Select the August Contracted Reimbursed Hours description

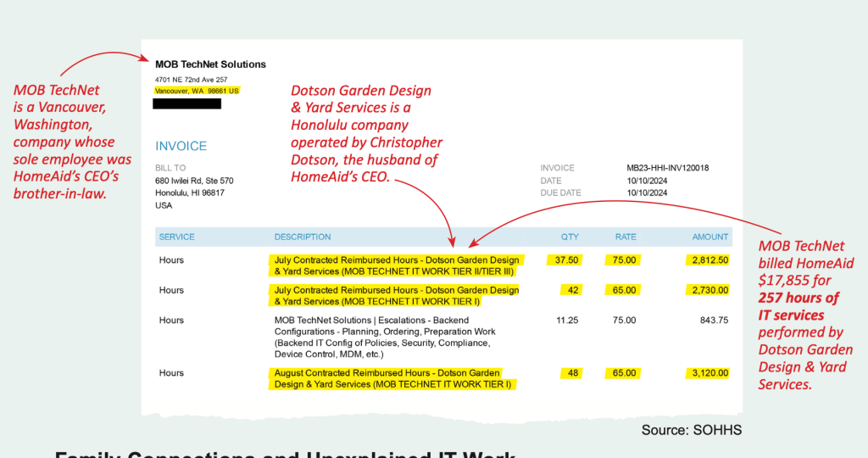click(392, 379)
